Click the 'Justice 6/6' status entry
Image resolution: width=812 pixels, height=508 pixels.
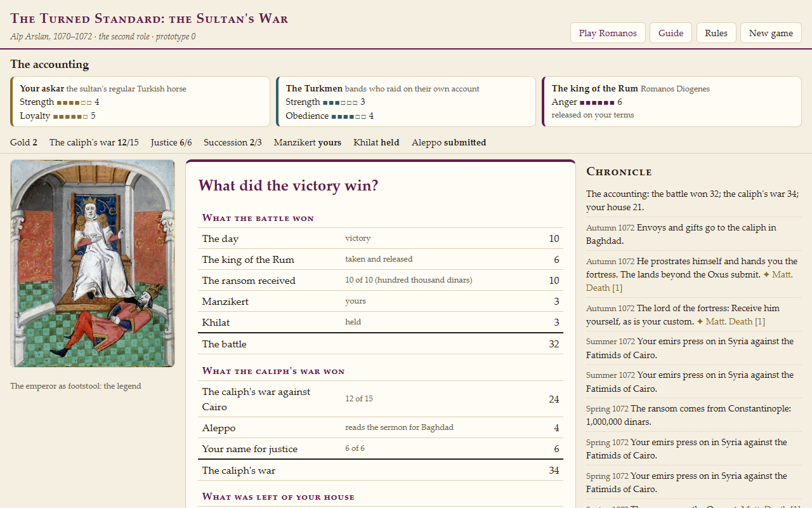pyautogui.click(x=171, y=143)
